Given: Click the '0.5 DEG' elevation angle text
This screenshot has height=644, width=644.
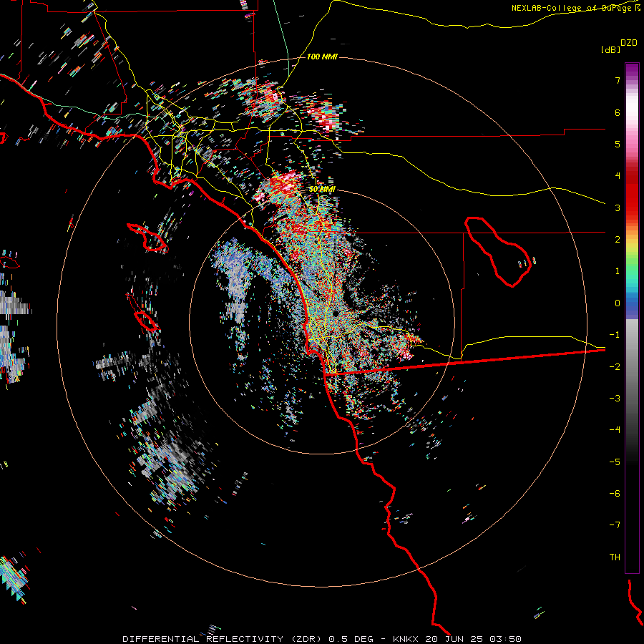Looking at the screenshot, I should [x=351, y=639].
